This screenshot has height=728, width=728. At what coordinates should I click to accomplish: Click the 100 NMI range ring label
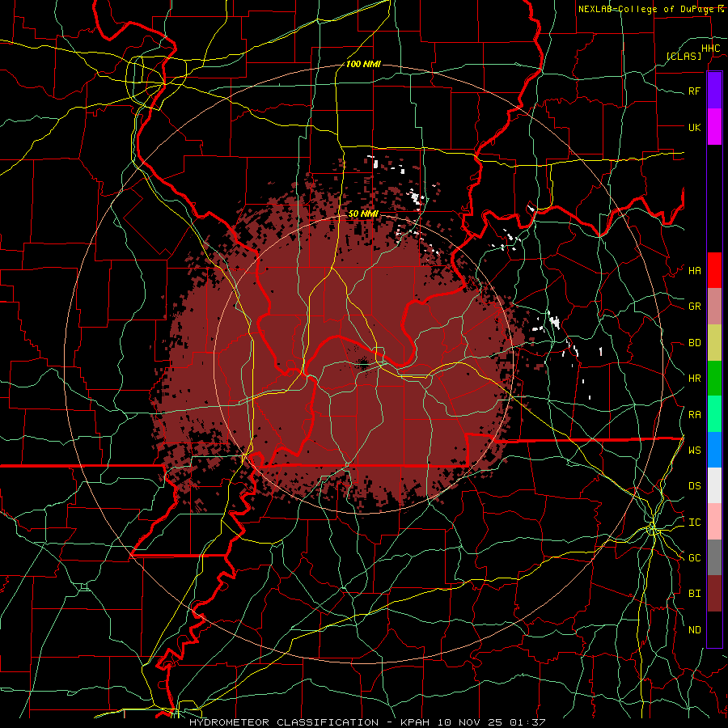pos(363,64)
